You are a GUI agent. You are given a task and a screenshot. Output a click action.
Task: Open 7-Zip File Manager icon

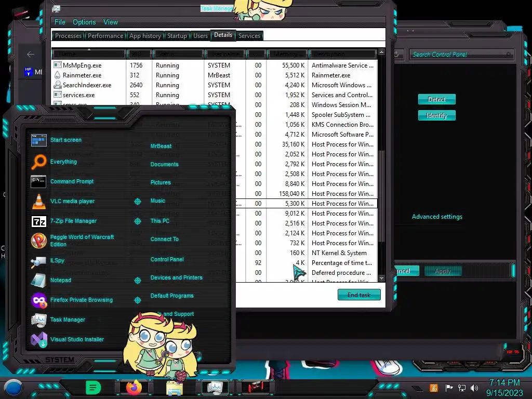coord(38,221)
